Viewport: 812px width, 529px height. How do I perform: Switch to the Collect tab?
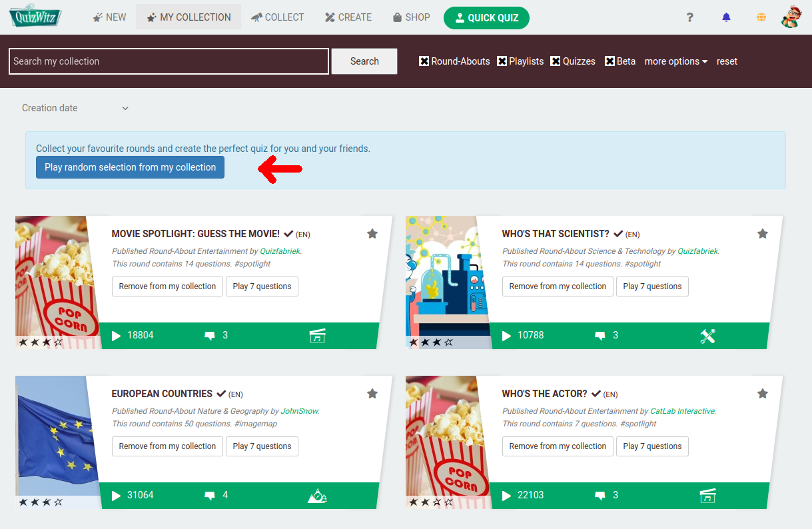tap(277, 17)
